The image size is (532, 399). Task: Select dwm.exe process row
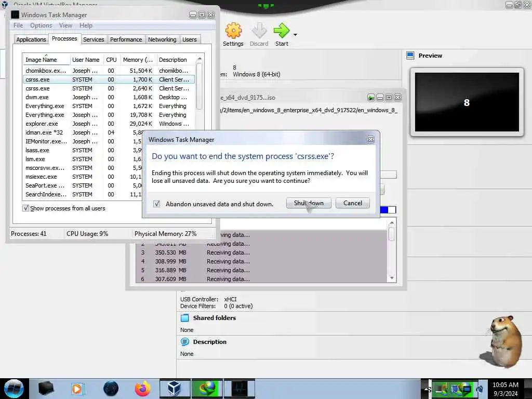point(109,97)
